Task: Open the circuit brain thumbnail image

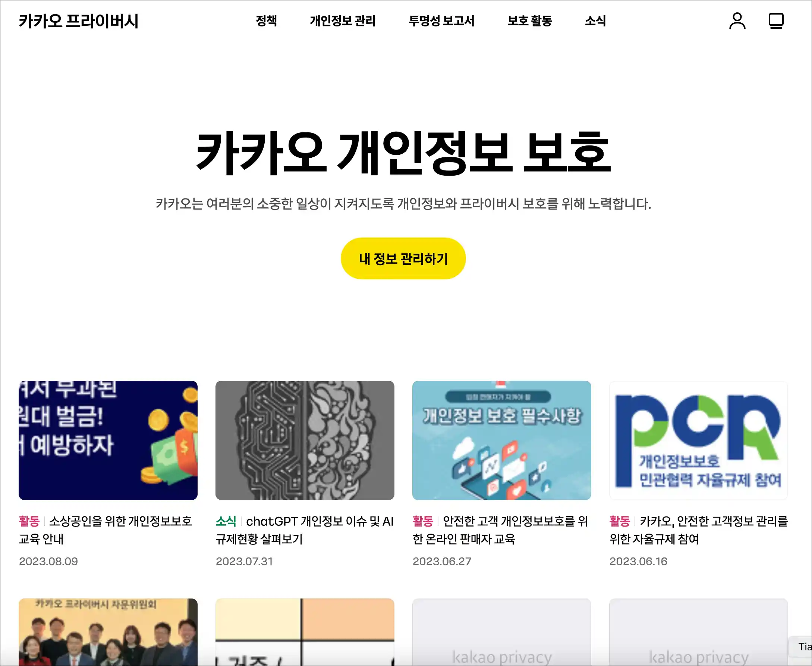Action: coord(305,440)
